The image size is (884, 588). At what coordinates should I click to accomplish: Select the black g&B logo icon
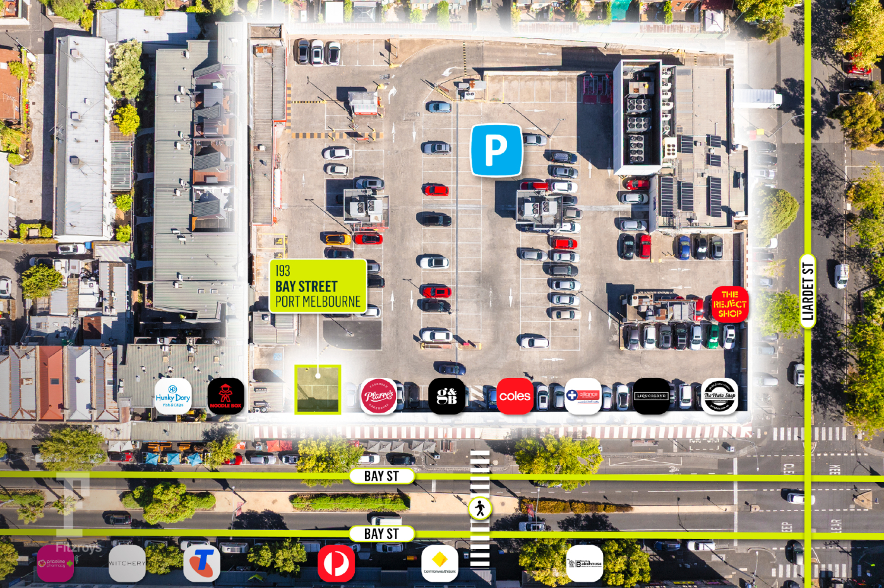tap(446, 396)
